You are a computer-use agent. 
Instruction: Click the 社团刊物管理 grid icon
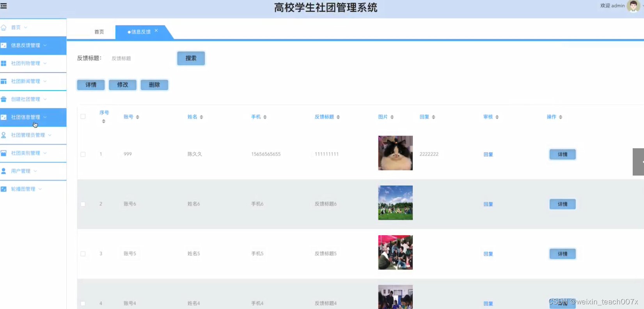4,63
